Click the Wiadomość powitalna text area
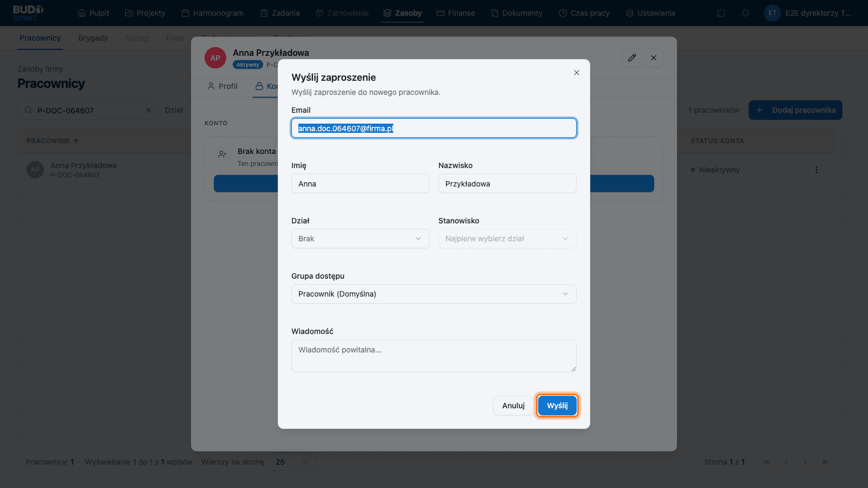Image resolution: width=868 pixels, height=488 pixels. pos(434,356)
